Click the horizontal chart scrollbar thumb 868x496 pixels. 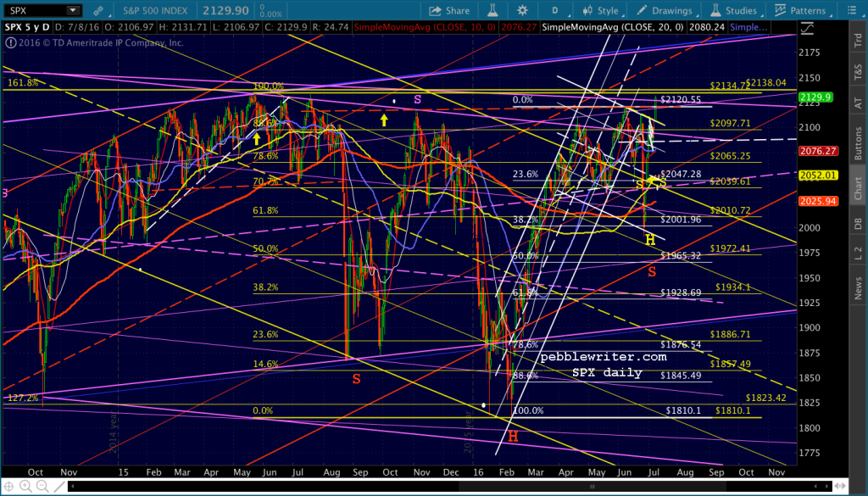point(593,486)
